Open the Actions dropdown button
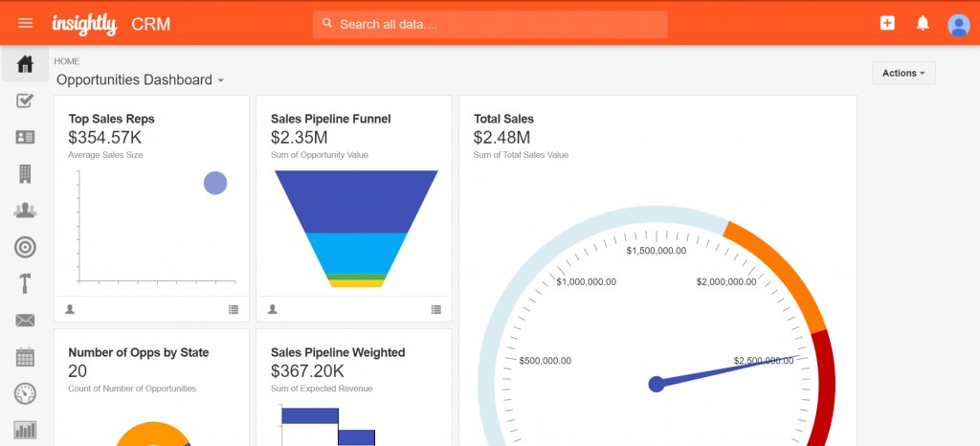This screenshot has width=980, height=446. (x=903, y=73)
